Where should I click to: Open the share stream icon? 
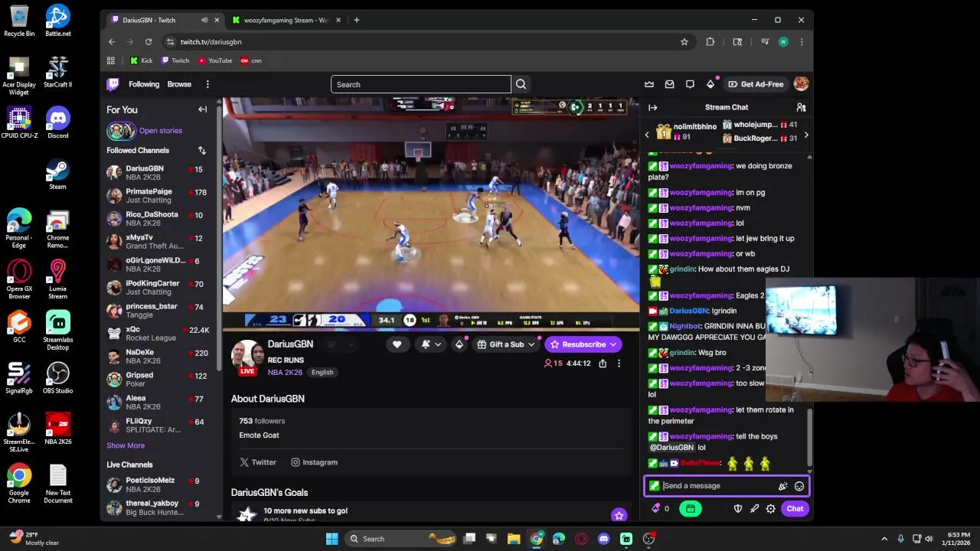(603, 364)
